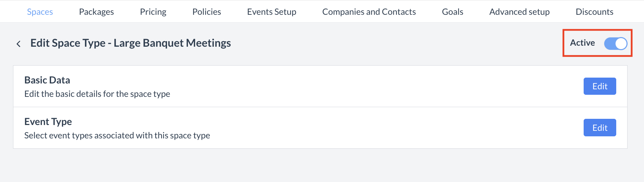The image size is (644, 182).
Task: Go back using the left chevron arrow
Action: coord(19,44)
